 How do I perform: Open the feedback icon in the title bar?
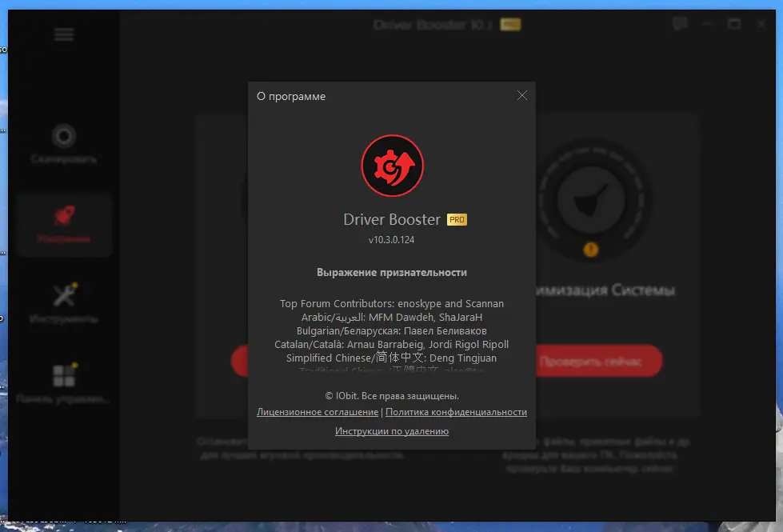pyautogui.click(x=680, y=23)
